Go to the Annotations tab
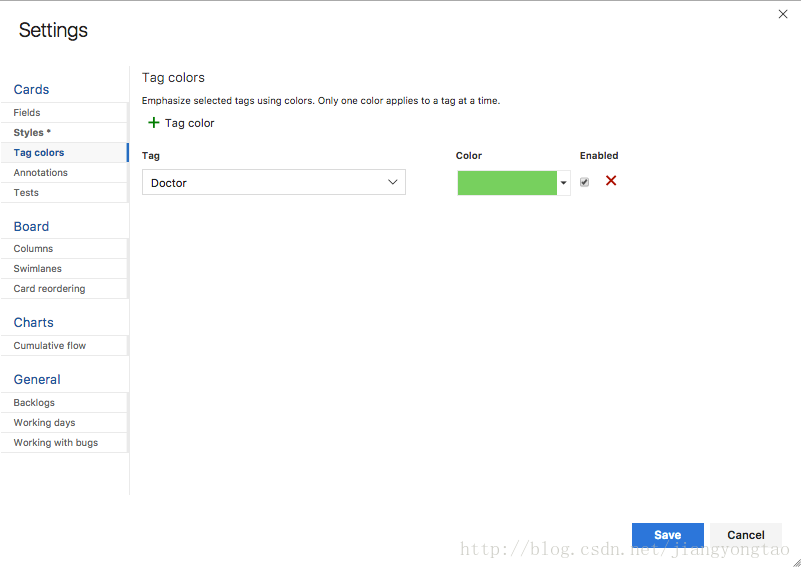The height and width of the screenshot is (569, 801). [64, 173]
